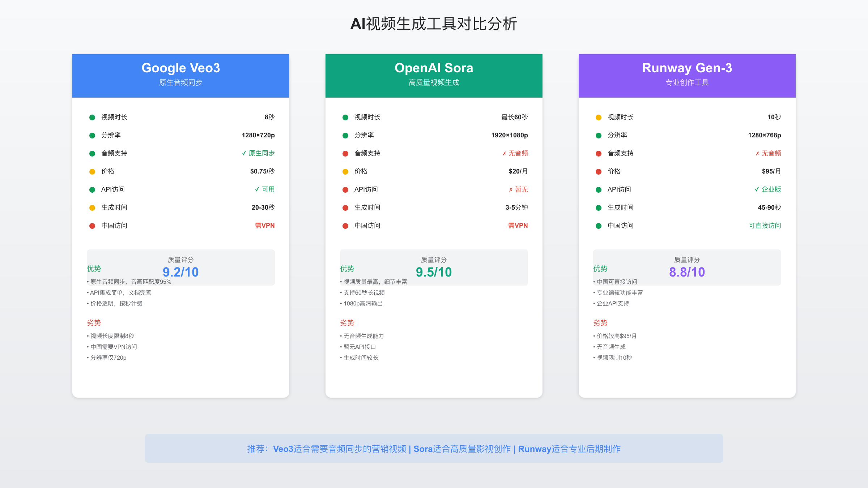The image size is (868, 488).
Task: Click the yellow dot beside Sora 价格
Action: [x=345, y=172]
